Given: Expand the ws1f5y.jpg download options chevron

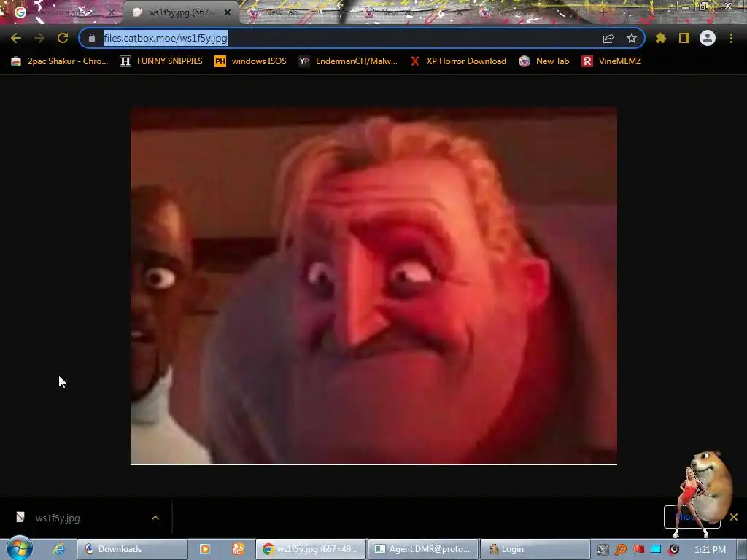Looking at the screenshot, I should click(155, 518).
